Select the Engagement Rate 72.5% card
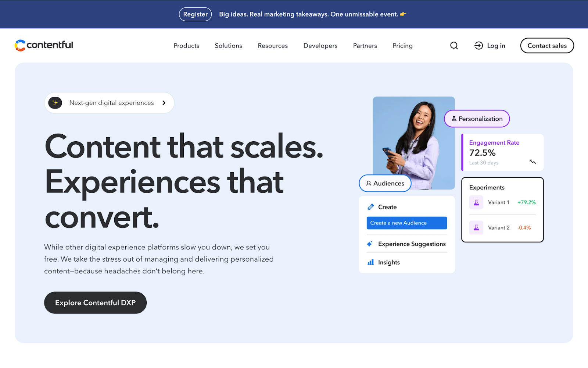The width and height of the screenshot is (588, 368). [x=502, y=152]
